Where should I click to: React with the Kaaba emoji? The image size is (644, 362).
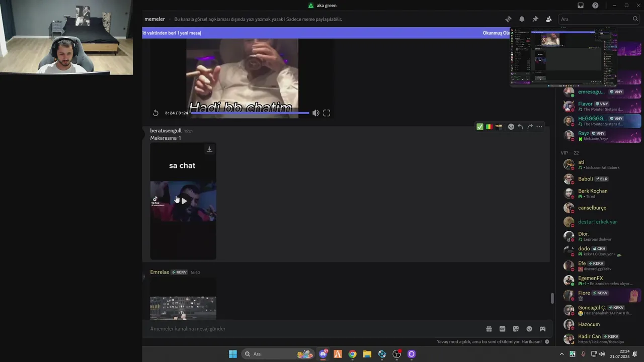[499, 127]
